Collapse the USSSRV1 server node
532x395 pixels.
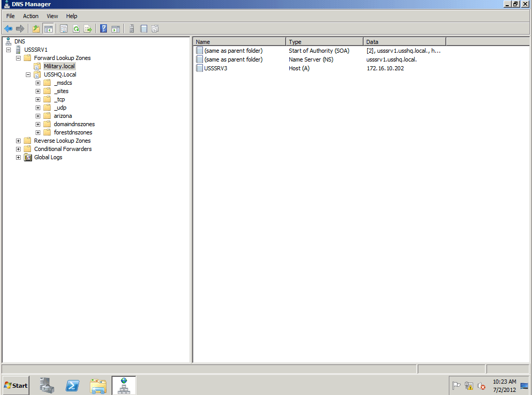8,50
